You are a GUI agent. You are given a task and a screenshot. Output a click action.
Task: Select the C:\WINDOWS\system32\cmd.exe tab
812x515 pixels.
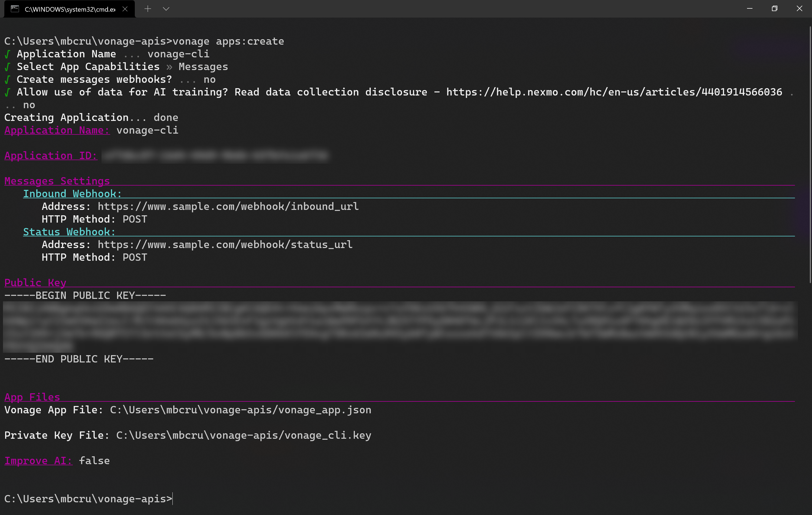pyautogui.click(x=70, y=9)
